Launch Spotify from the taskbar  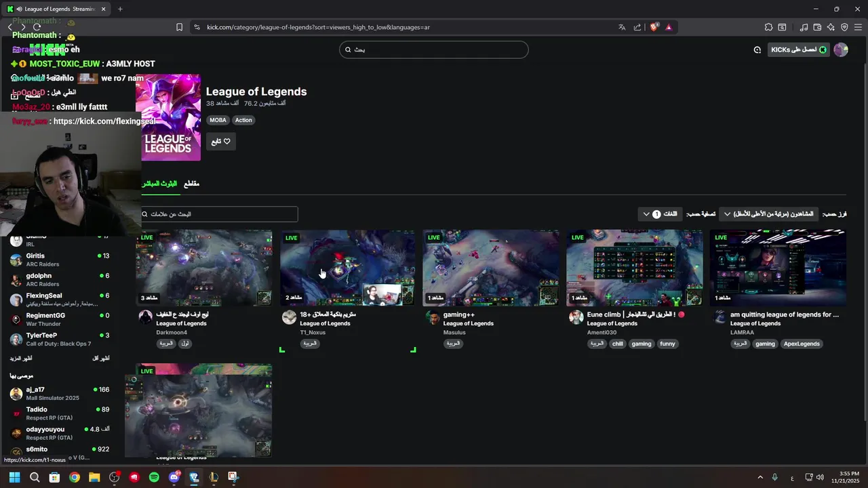[154, 477]
